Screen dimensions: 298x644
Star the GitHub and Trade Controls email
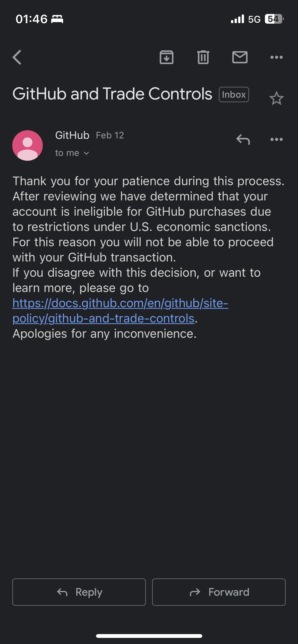(276, 98)
